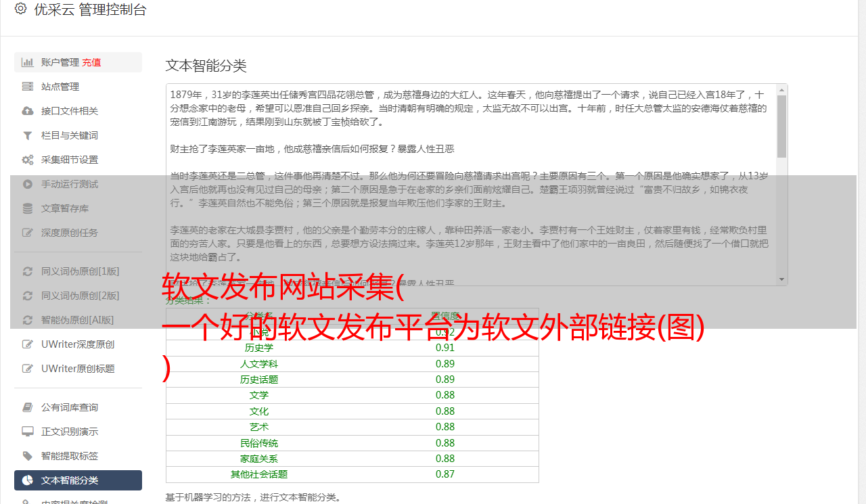Click the edit icon beside UWriter深度原创
Image resolution: width=866 pixels, height=504 pixels.
28,344
